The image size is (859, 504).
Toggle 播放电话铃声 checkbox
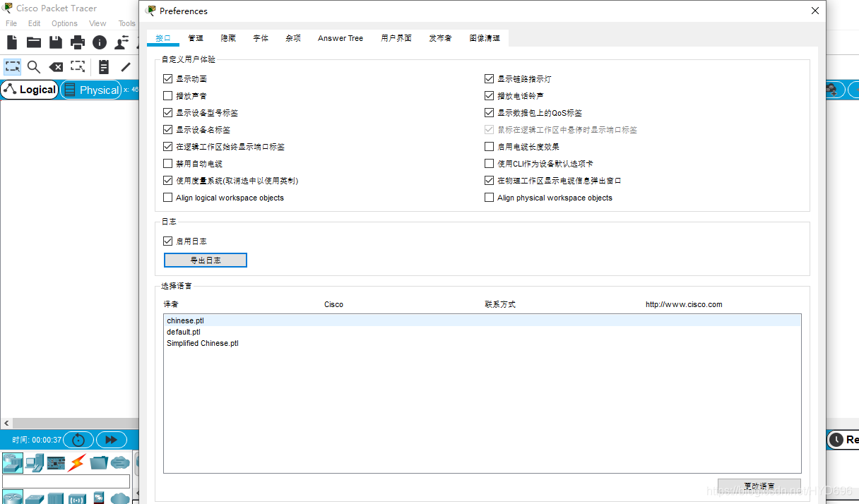tap(489, 96)
